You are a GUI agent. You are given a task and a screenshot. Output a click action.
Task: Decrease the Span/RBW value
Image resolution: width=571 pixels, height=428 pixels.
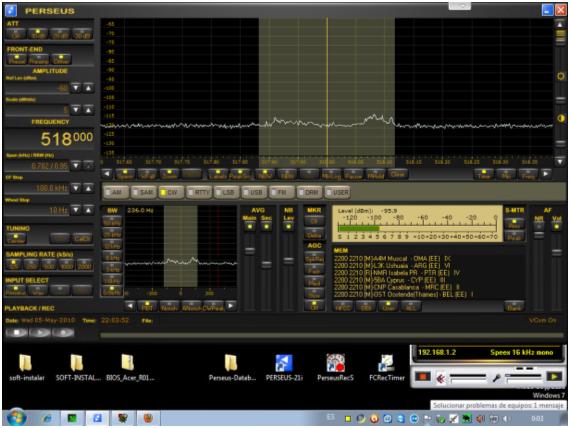(x=76, y=166)
